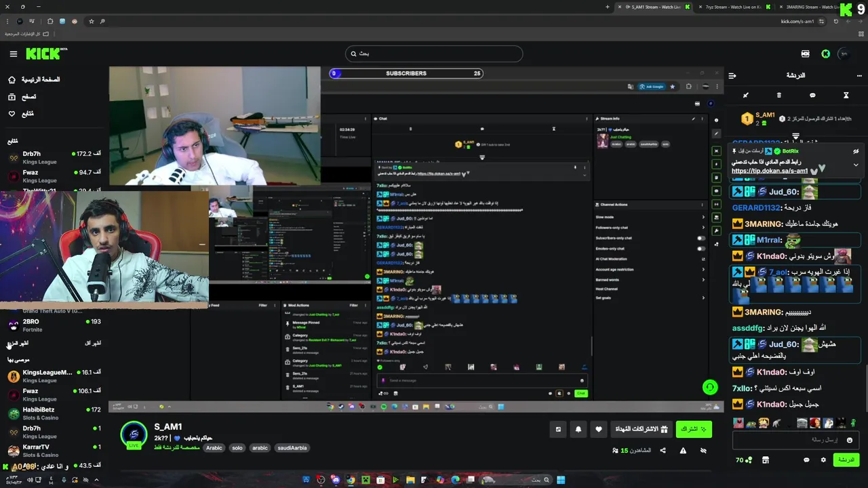Click the gift subscriptions button
The height and width of the screenshot is (488, 868).
642,429
